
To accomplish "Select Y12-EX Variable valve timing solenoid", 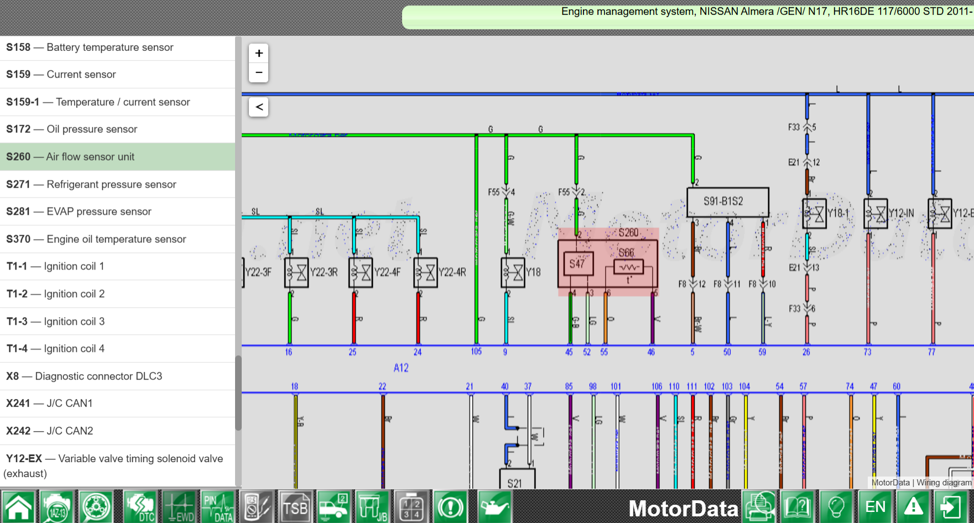I will (x=117, y=466).
